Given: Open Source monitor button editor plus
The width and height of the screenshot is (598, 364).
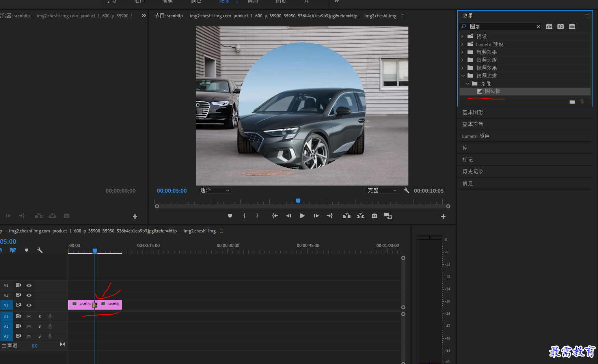Looking at the screenshot, I should click(135, 216).
